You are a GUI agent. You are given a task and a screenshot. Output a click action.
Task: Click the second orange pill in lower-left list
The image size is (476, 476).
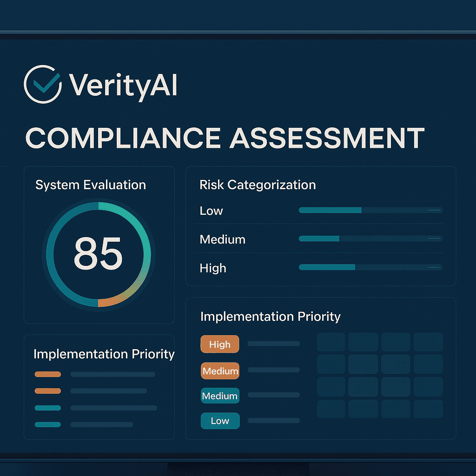tap(48, 391)
